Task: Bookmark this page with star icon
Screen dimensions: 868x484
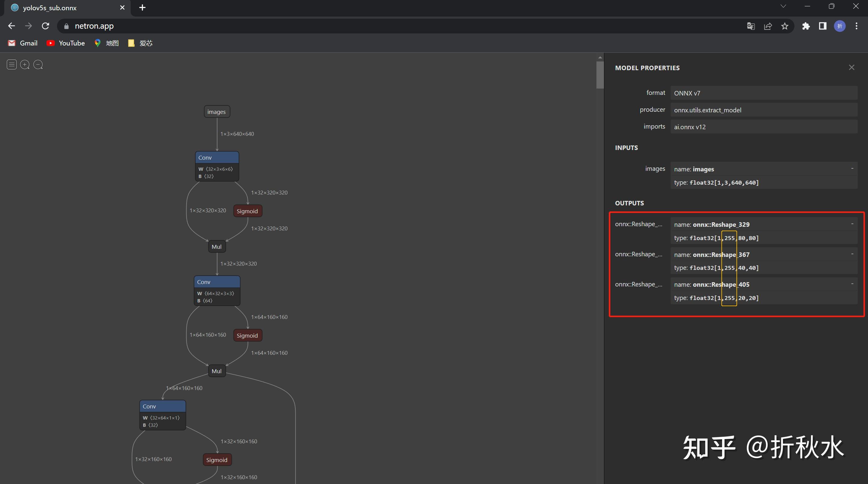Action: 785,26
